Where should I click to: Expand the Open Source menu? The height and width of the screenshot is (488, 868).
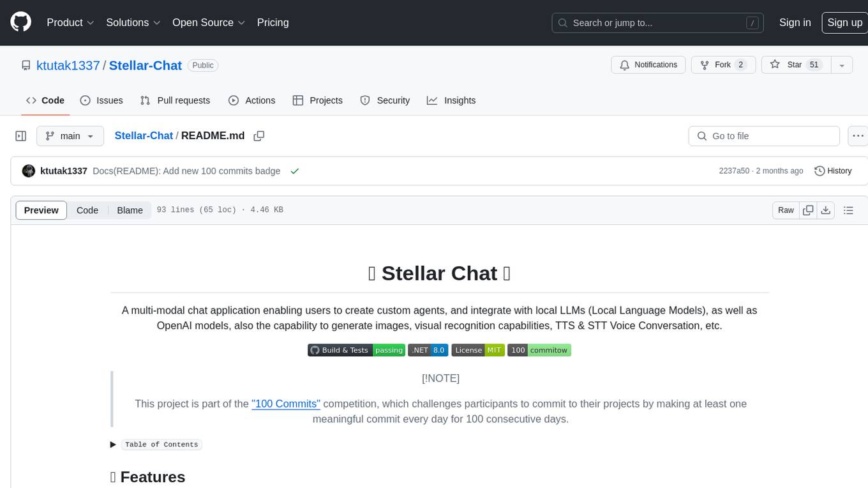(x=209, y=22)
